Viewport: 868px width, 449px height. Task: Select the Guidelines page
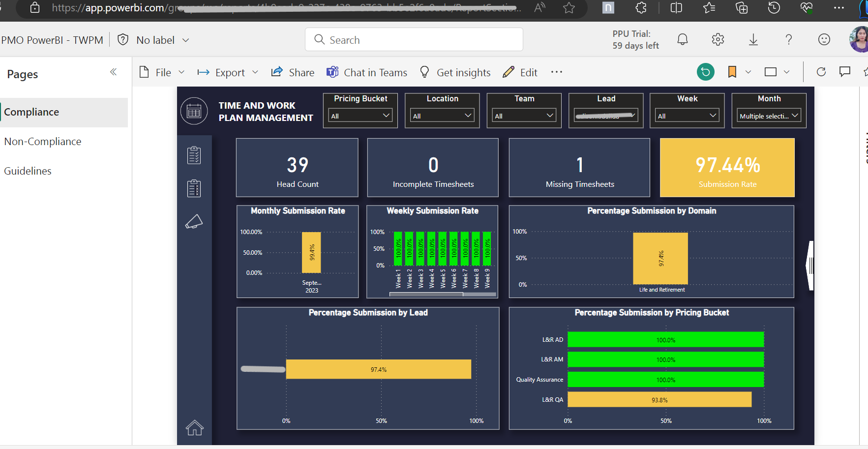pyautogui.click(x=64, y=171)
